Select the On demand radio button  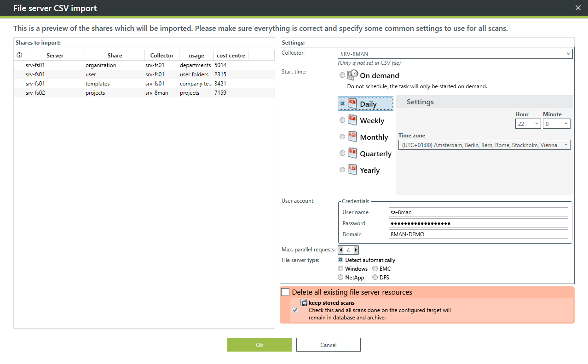tap(342, 75)
